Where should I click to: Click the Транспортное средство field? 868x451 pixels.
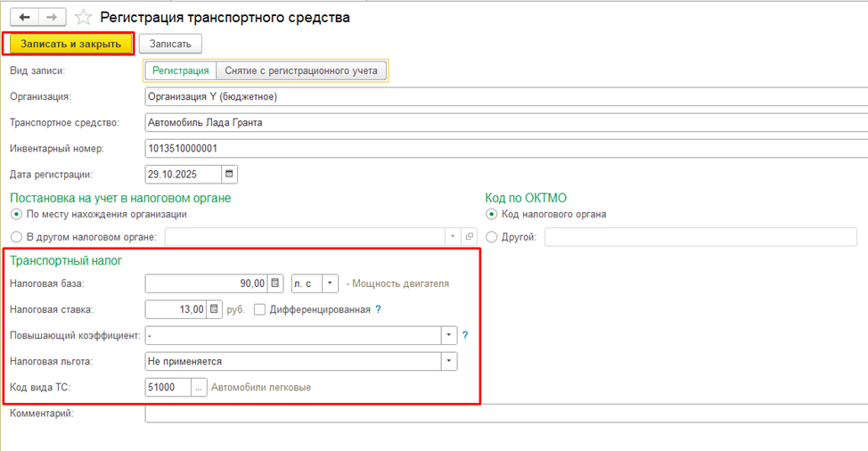click(x=506, y=123)
